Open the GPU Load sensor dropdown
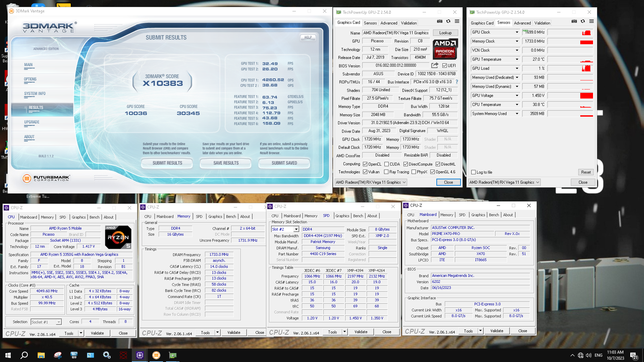This screenshot has height=362, width=644. [x=517, y=68]
